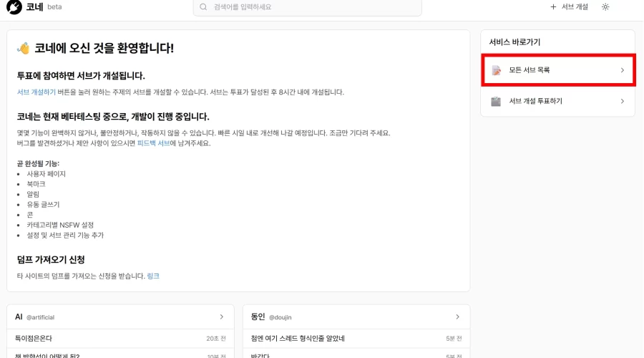The height and width of the screenshot is (358, 644).
Task: Open the 동인 board heading
Action: point(258,317)
